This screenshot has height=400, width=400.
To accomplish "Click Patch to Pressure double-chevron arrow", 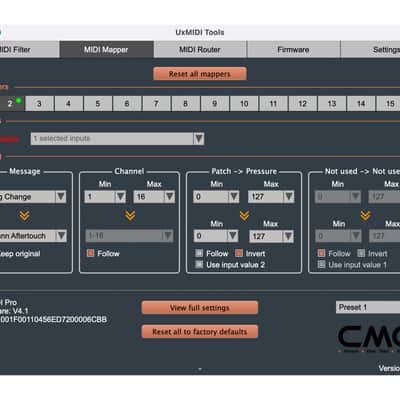I will pos(244,216).
